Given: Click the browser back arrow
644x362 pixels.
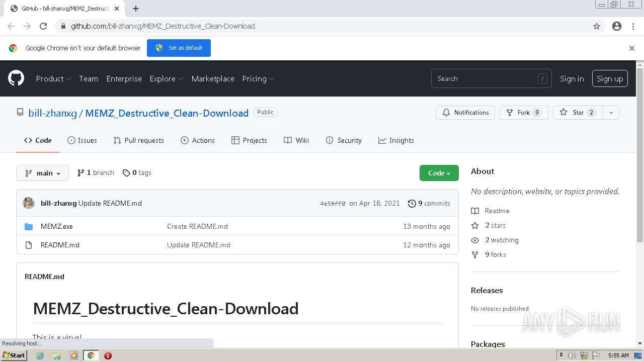Looking at the screenshot, I should click(11, 26).
